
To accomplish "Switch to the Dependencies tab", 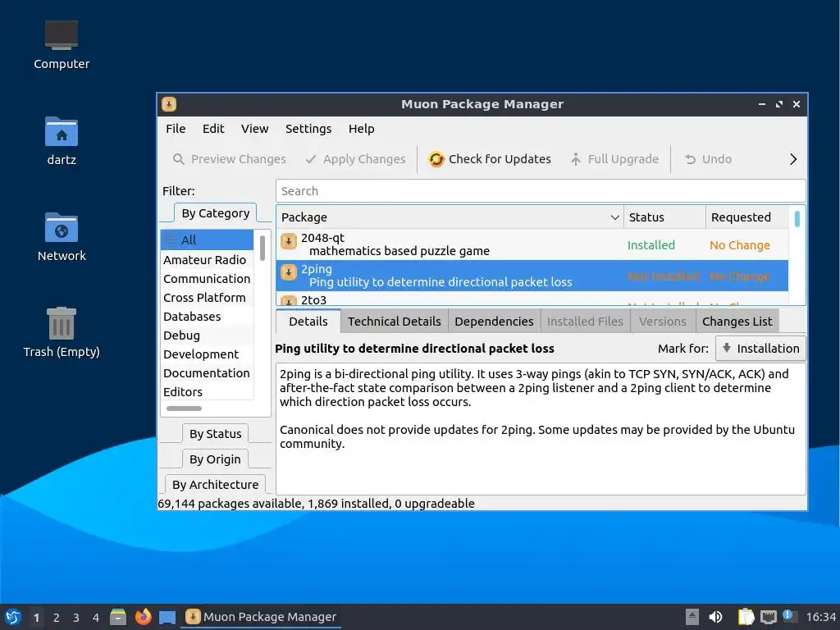I will click(x=494, y=322).
